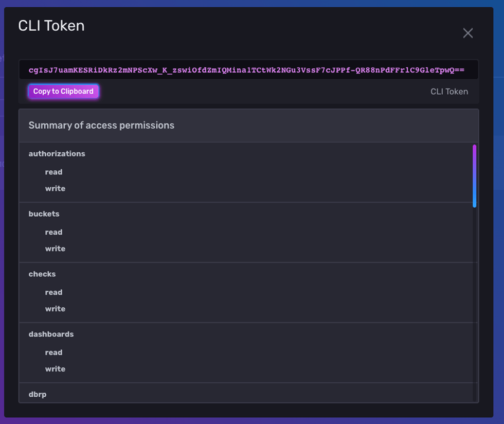Click Copy to Clipboard
This screenshot has width=504, height=424.
63,91
